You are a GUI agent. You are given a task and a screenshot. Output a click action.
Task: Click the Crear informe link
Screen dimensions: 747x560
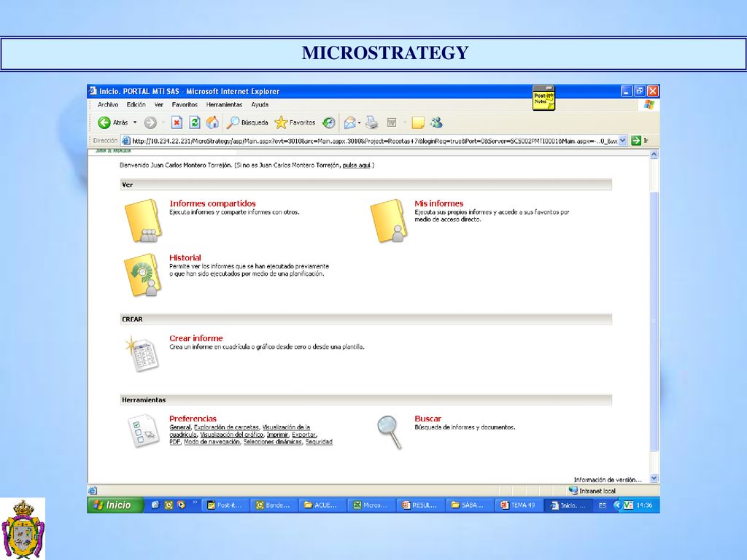pos(196,338)
